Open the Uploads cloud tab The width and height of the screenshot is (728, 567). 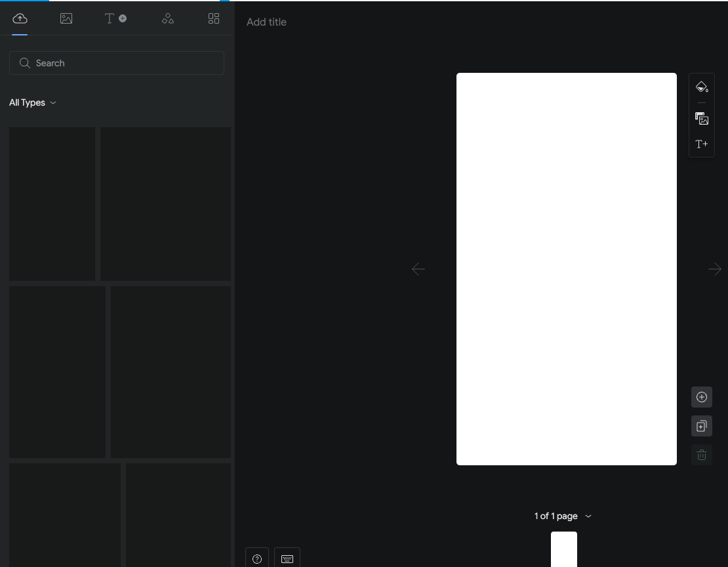20,18
